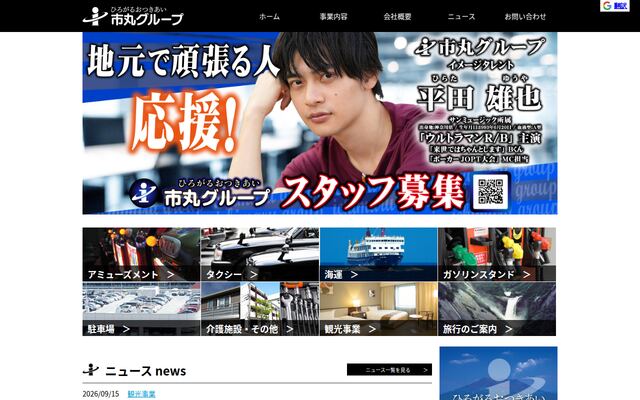
Task: Click the arrow beside ガソリンスタンド
Action: coord(527,275)
